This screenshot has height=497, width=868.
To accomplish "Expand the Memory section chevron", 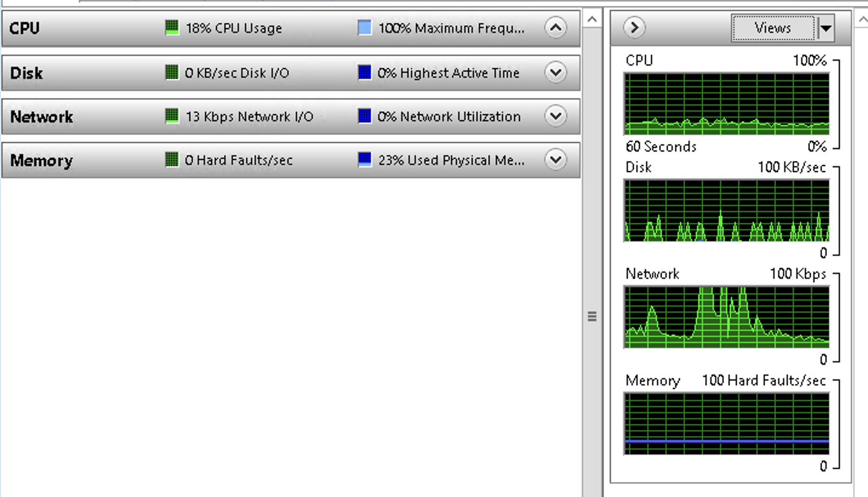I will [x=555, y=160].
